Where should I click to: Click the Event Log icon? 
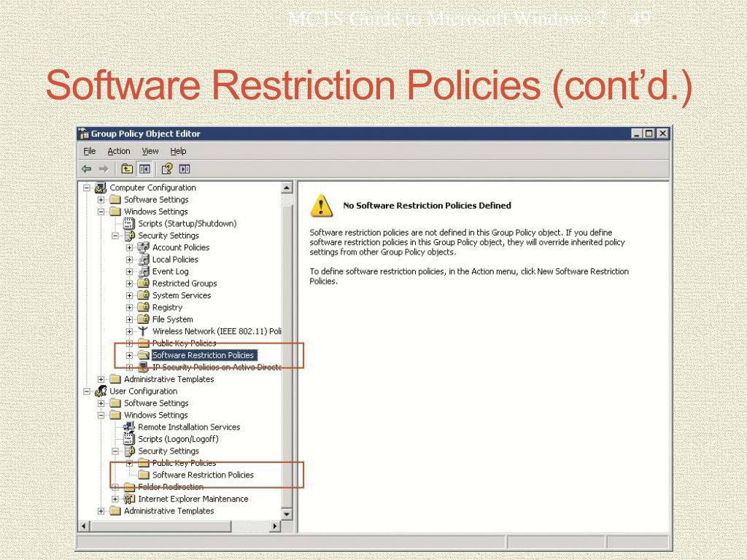(144, 271)
